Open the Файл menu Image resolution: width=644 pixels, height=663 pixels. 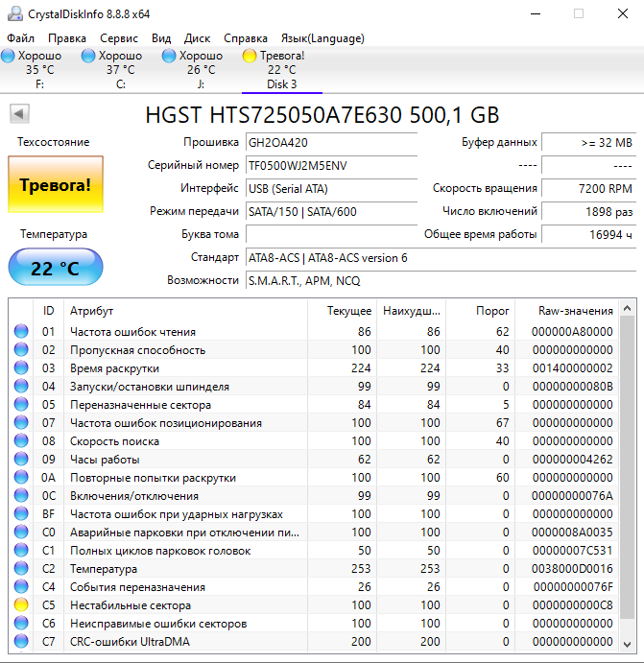[x=20, y=38]
